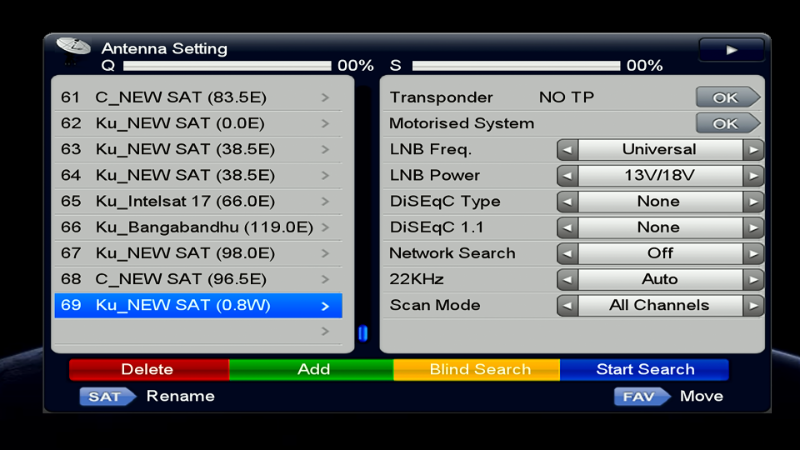This screenshot has height=450, width=800.
Task: Click the red Delete button
Action: click(x=148, y=370)
